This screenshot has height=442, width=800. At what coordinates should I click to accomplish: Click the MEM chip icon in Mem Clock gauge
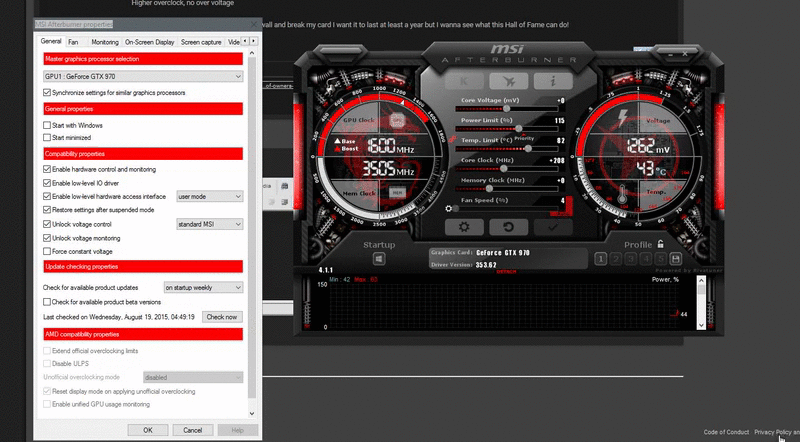tap(397, 192)
